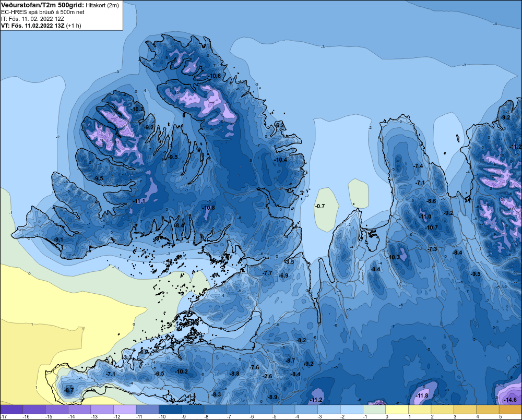Click the -3.5 temperature label
This screenshot has width=522, height=420.
pyautogui.click(x=289, y=262)
